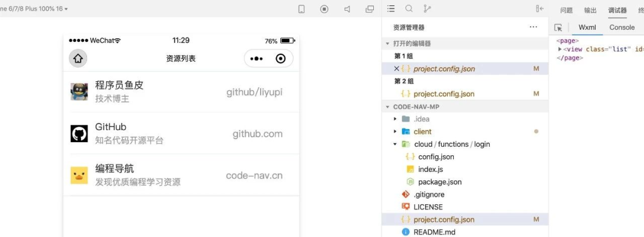Click the element inspector picker icon
The image size is (644, 237).
tap(558, 27)
